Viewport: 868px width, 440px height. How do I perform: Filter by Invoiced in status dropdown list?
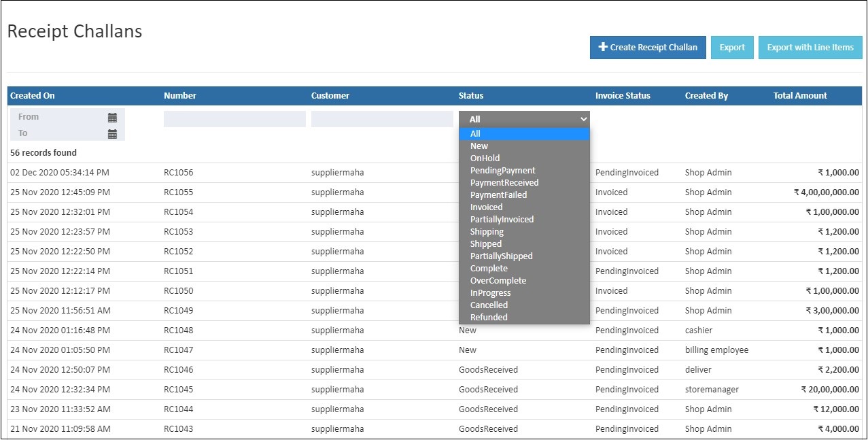[524, 207]
